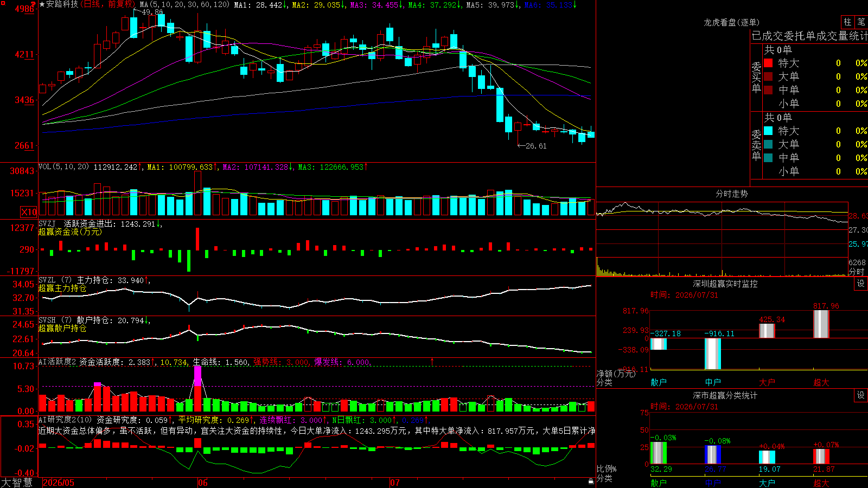Open 设 settings for 深圳超赢实时监控

pos(861,284)
